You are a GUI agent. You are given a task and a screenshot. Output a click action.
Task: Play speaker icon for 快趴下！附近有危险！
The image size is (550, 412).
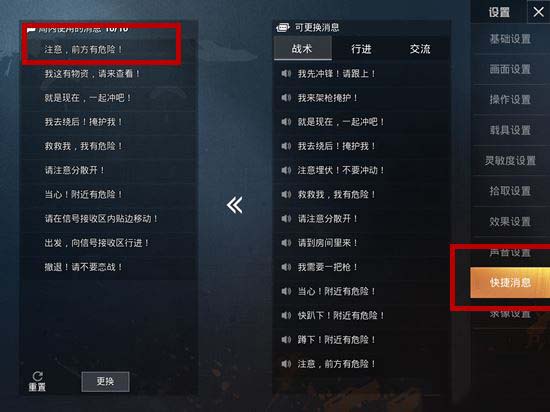pos(286,315)
